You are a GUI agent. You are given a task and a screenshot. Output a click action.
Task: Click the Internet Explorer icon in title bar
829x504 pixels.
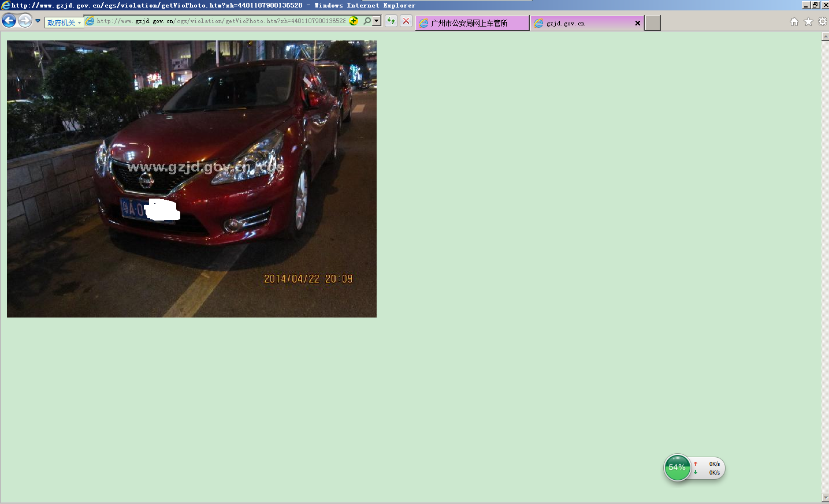tap(5, 5)
